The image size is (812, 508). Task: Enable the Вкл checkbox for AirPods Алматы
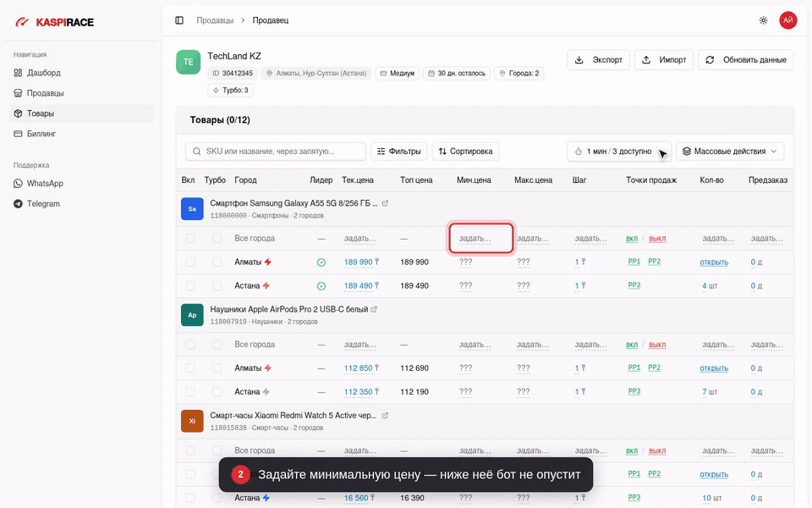tap(190, 368)
